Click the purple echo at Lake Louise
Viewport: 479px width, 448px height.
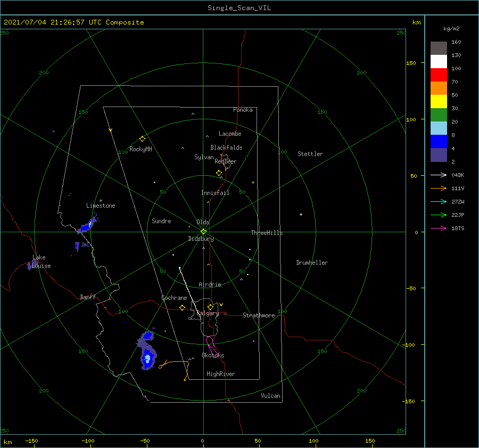coord(32,265)
